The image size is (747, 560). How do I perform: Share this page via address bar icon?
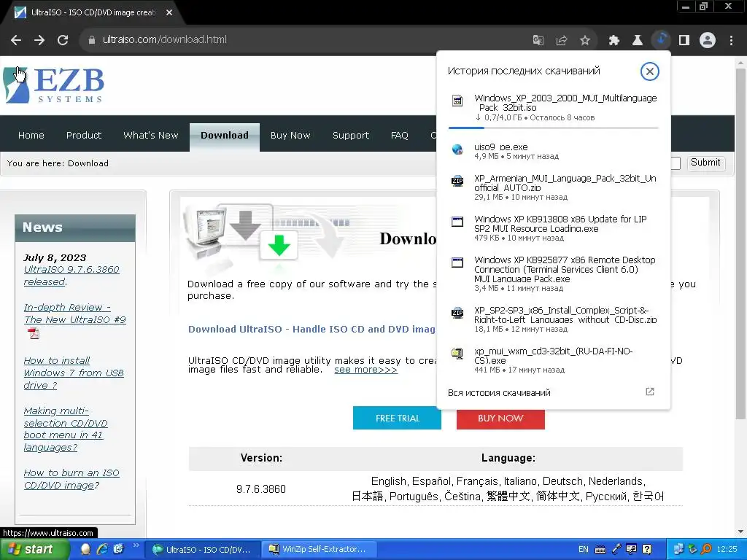point(562,40)
